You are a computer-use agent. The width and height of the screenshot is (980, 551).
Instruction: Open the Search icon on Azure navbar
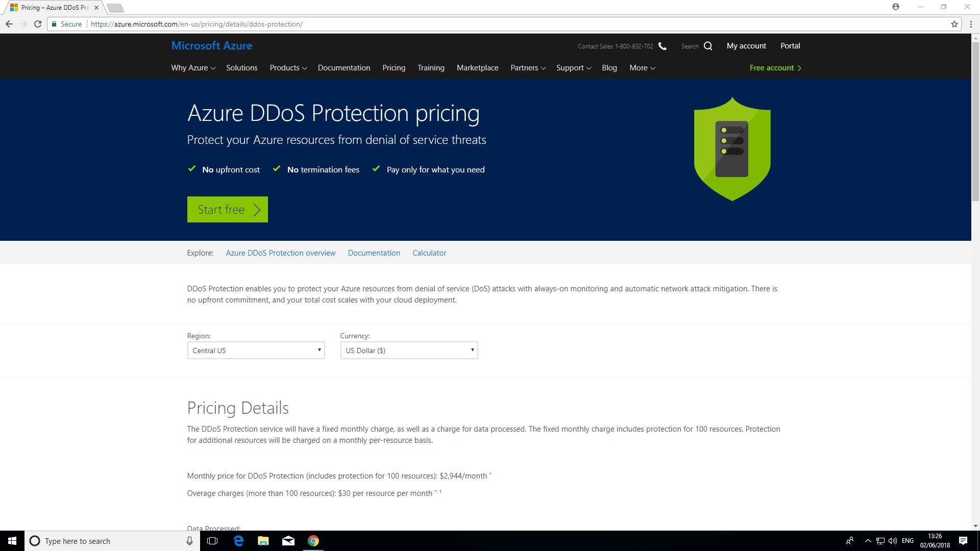[x=708, y=45]
